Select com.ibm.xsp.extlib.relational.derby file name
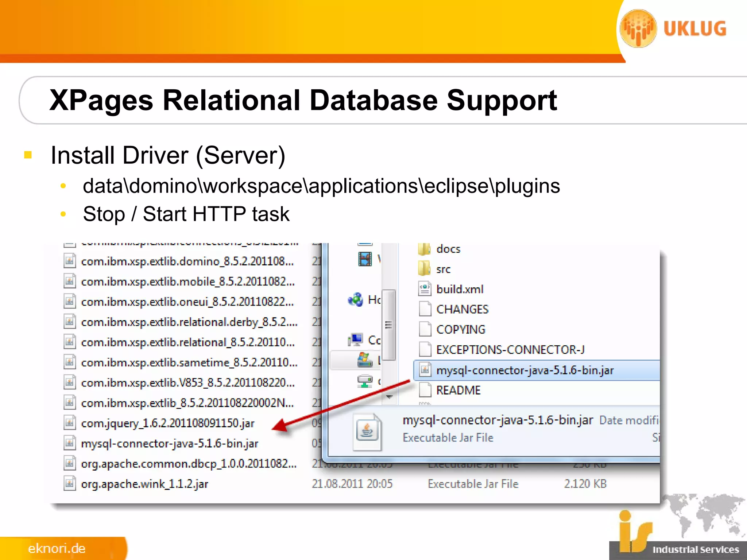The image size is (747, 560). click(x=189, y=322)
